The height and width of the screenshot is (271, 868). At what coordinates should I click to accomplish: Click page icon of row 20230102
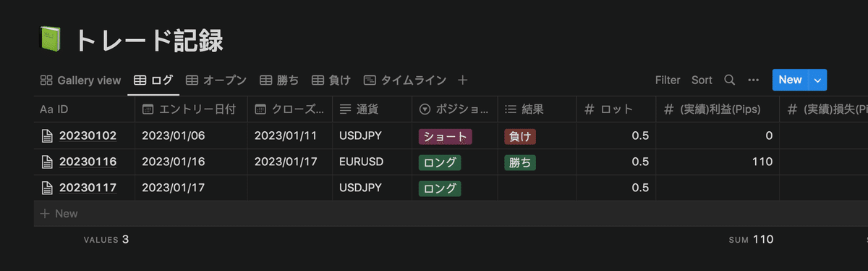click(x=47, y=135)
